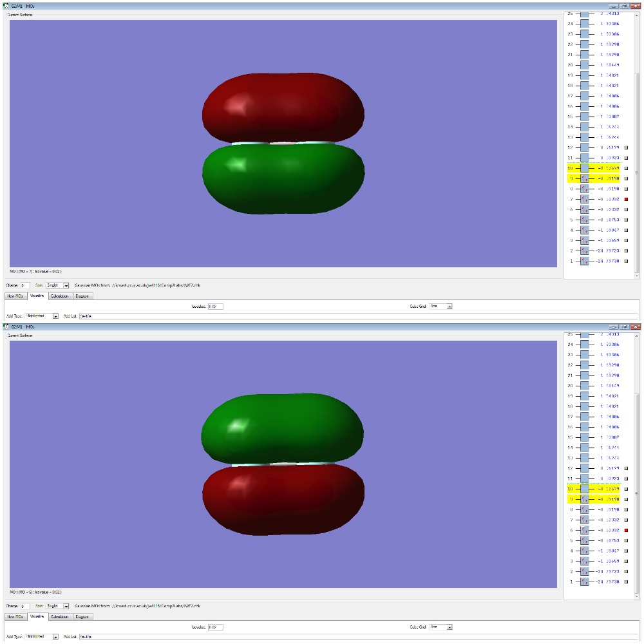Click energy value -24.79730 in MO = 6 window

(x=608, y=582)
